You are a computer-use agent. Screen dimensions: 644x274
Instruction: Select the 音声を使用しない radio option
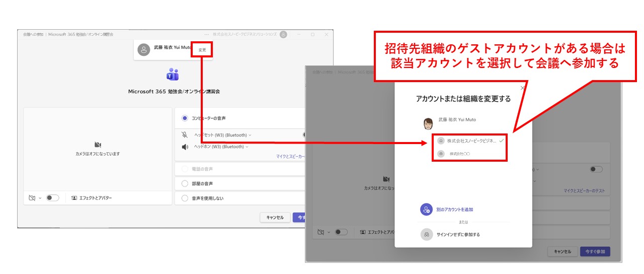[x=185, y=198]
